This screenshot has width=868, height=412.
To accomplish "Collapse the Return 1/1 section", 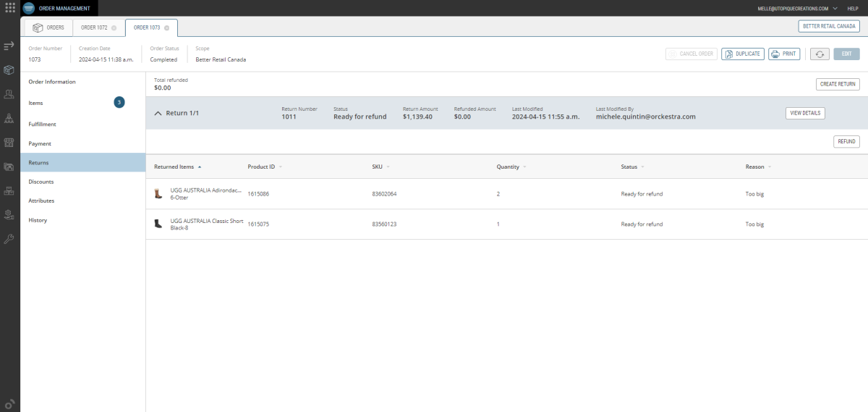I will (x=158, y=113).
